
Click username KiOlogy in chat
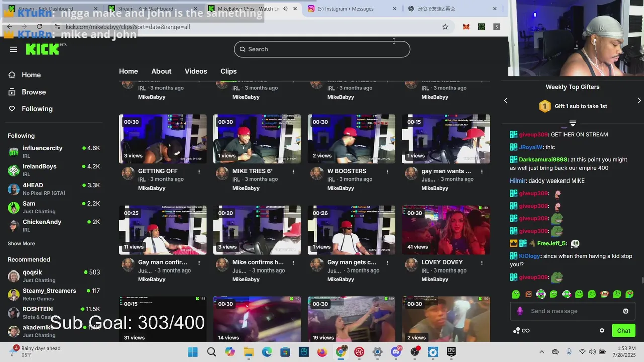point(530,256)
